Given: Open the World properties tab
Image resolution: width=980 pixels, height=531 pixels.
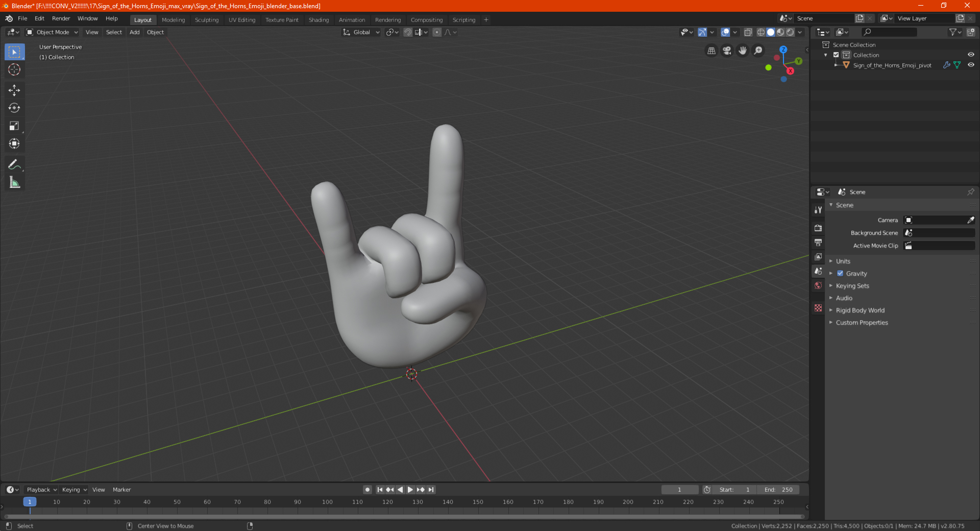Looking at the screenshot, I should 818,285.
